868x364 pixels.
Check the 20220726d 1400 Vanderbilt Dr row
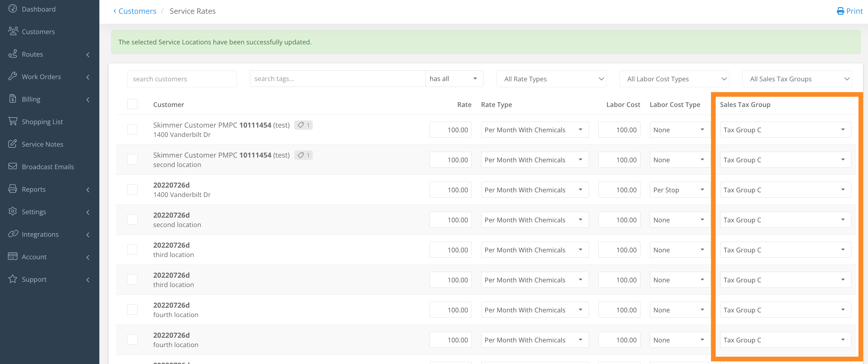132,190
